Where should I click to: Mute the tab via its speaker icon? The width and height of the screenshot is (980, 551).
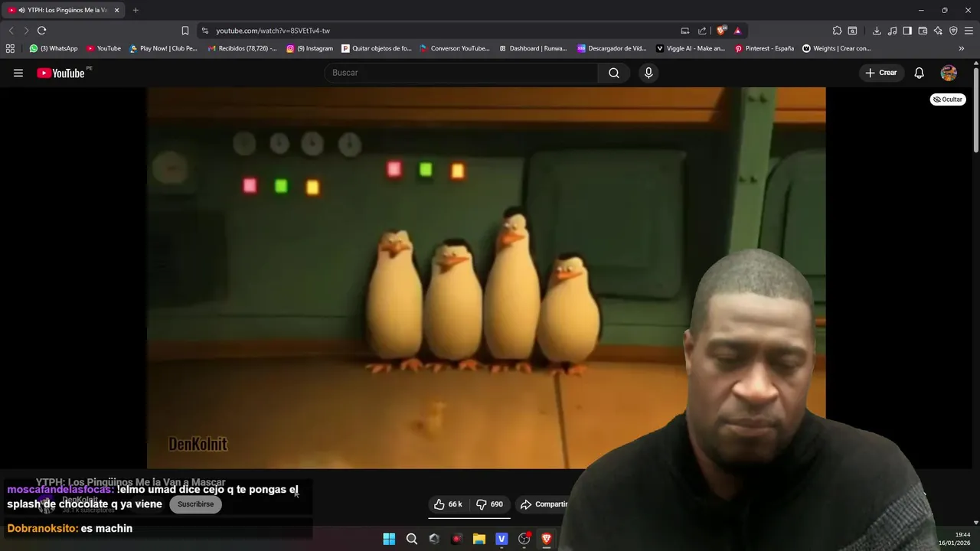click(21, 10)
